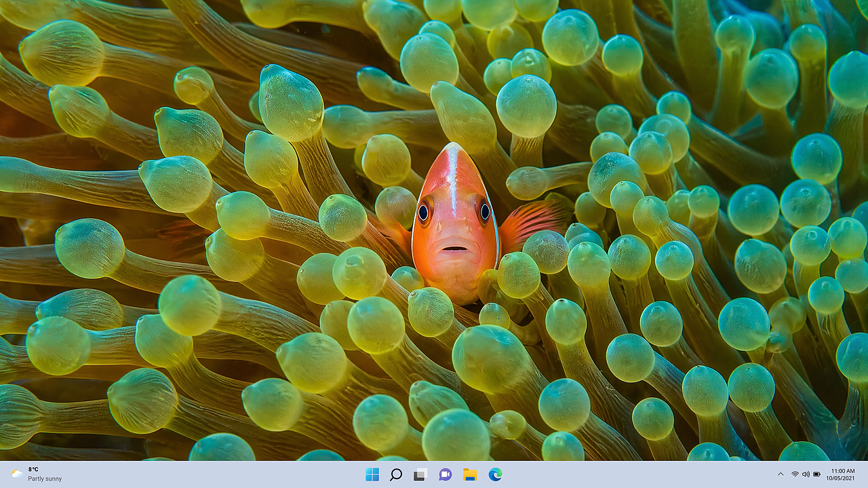Viewport: 868px width, 488px height.
Task: Show hidden tray icons chevron
Action: 781,474
